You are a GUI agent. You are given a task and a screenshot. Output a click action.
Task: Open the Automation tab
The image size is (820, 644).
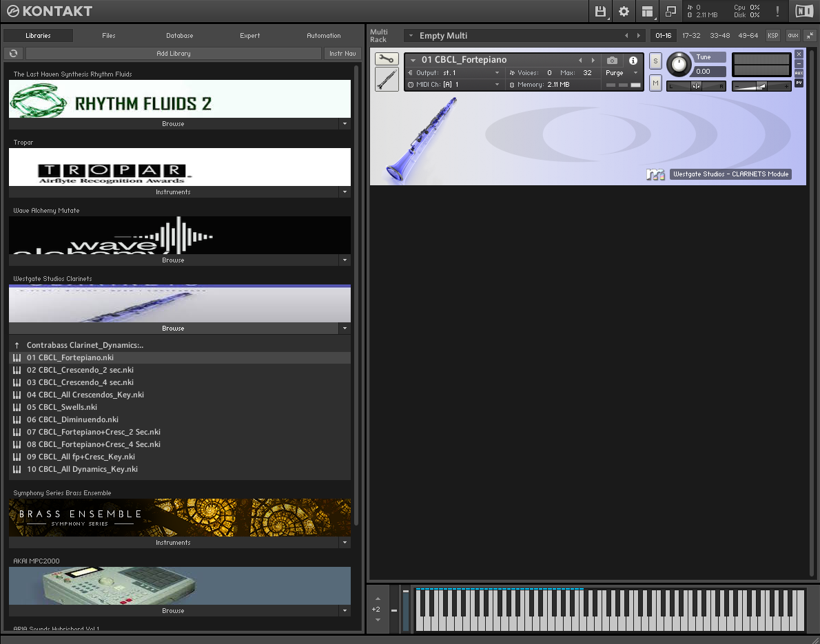pos(324,36)
